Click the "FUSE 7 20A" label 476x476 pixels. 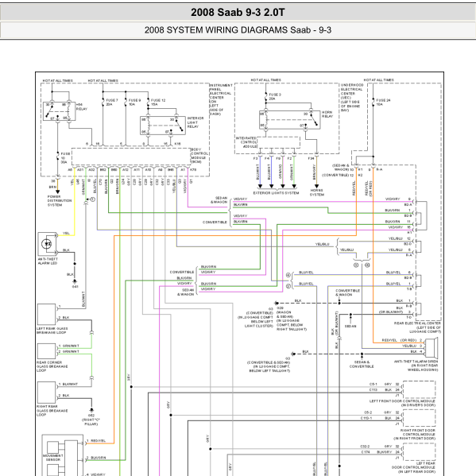click(x=112, y=102)
